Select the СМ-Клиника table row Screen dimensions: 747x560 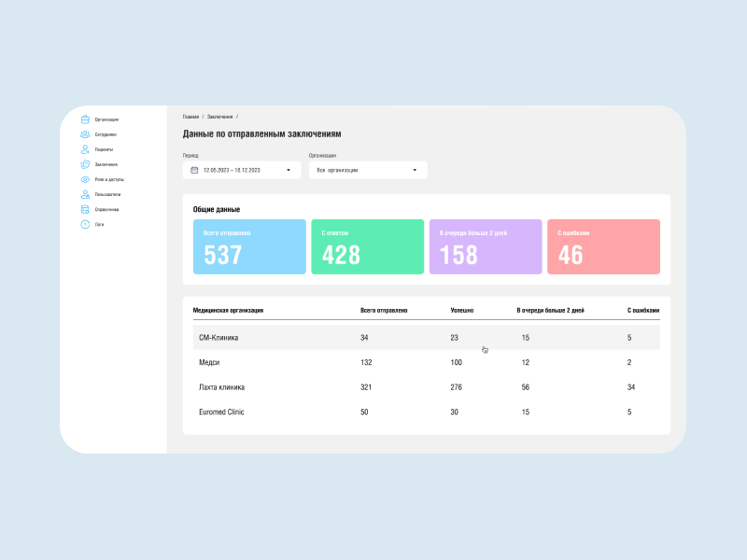427,338
